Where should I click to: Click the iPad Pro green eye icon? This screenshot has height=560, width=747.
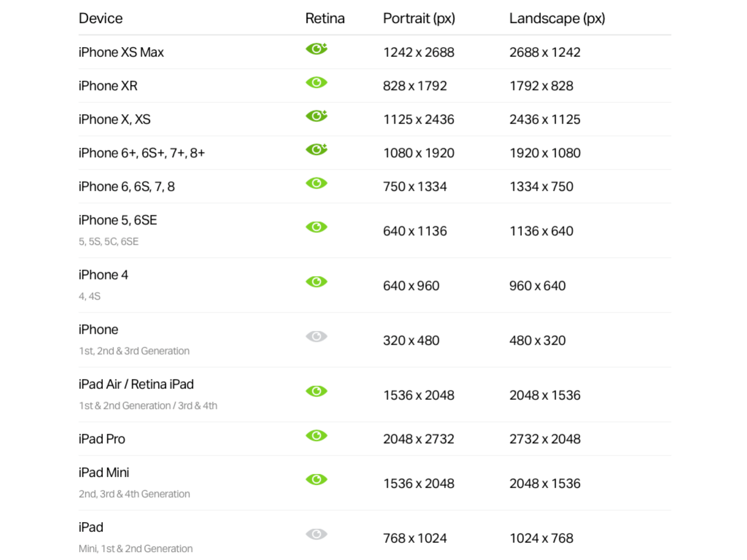(316, 436)
